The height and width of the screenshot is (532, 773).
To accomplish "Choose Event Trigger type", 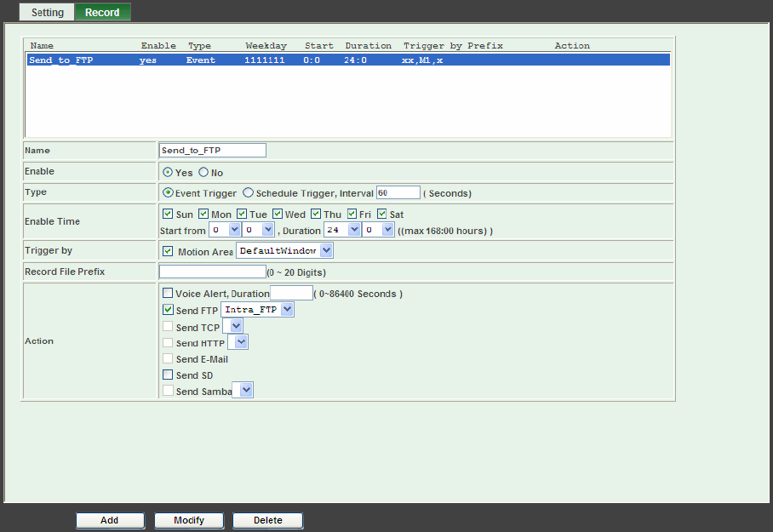I will [168, 192].
